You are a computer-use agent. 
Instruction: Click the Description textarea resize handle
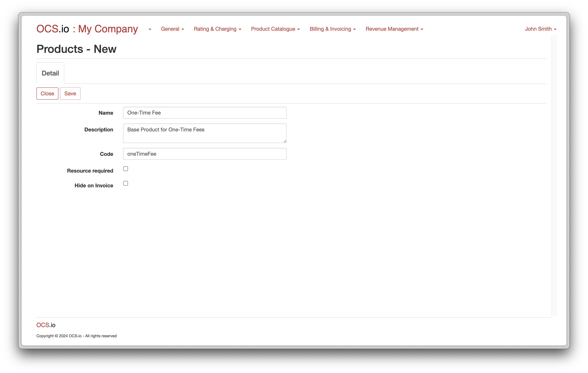pos(285,141)
